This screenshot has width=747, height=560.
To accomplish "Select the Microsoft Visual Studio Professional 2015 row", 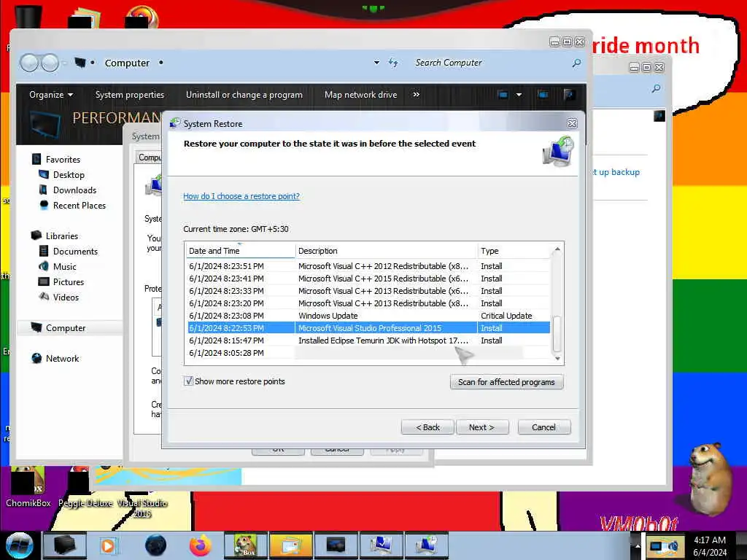I will pyautogui.click(x=368, y=328).
